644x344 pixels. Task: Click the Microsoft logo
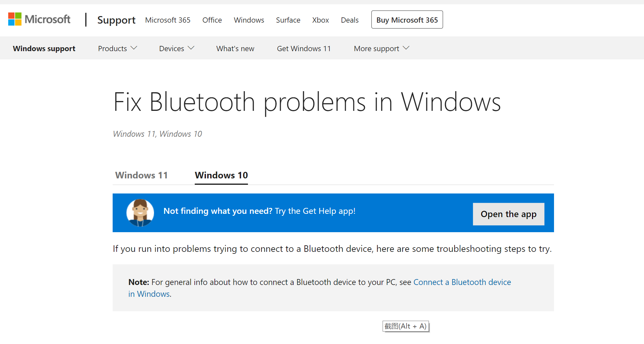pos(39,19)
